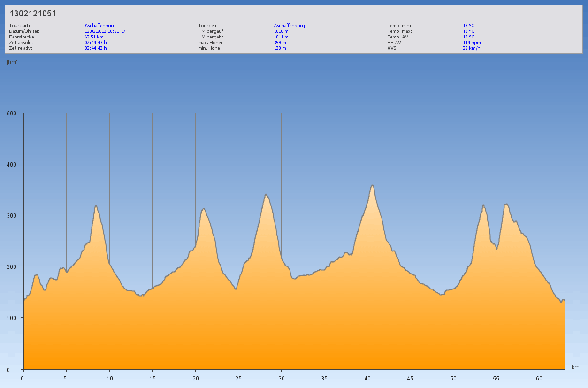Click the [hm] y-axis unit label

[12, 62]
